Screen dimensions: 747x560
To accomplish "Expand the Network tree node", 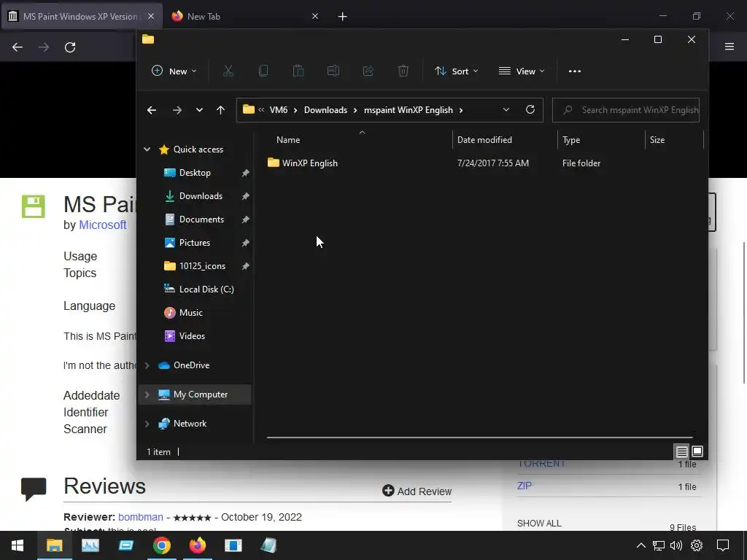I will point(147,424).
